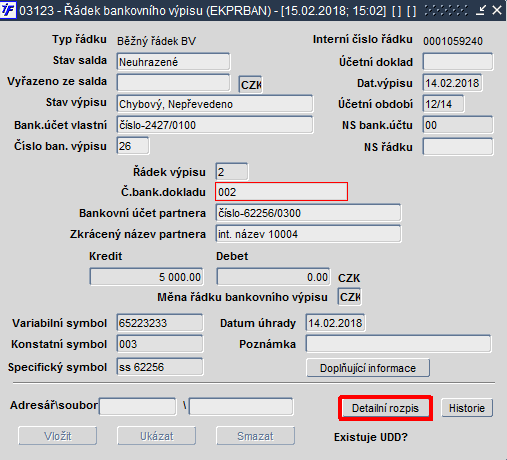The image size is (507, 460).
Task: Click the text Běžný řádek BV
Action: (x=156, y=41)
